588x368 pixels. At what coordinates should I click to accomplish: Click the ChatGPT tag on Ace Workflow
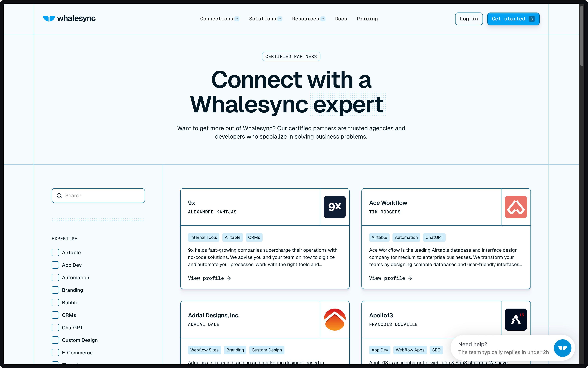click(434, 237)
